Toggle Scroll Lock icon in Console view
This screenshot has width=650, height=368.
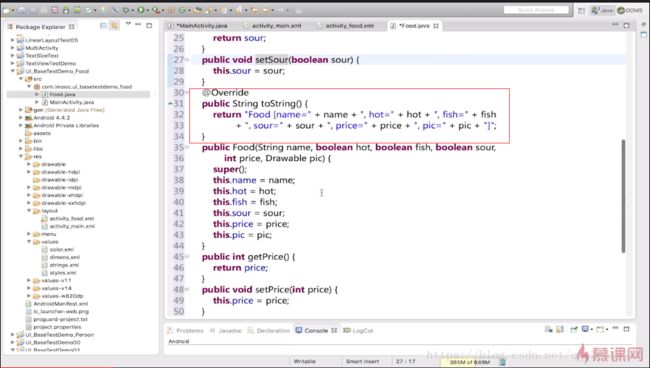560,329
